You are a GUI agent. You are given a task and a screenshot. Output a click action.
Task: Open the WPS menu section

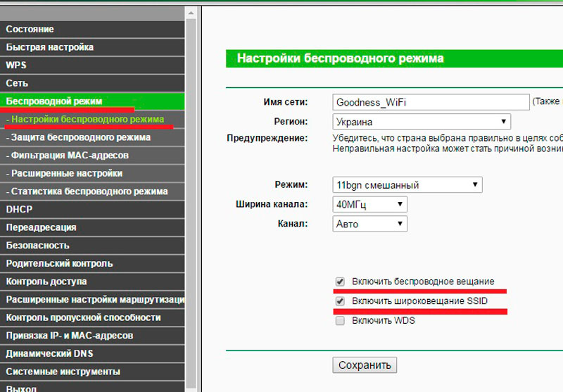(x=92, y=65)
